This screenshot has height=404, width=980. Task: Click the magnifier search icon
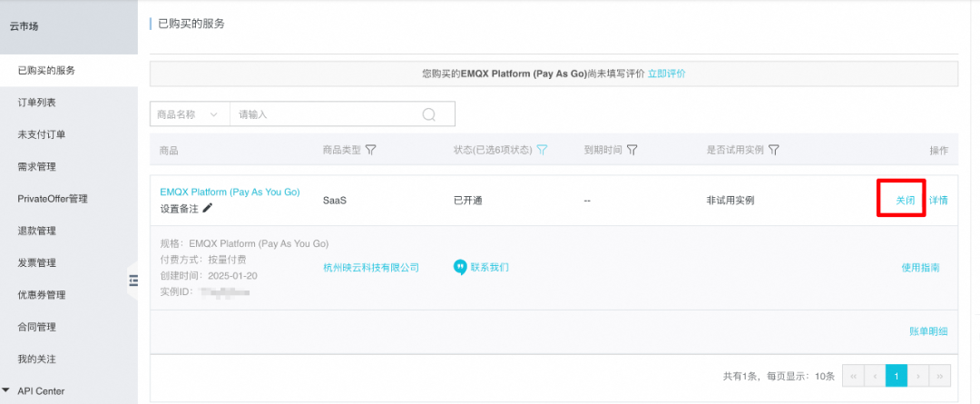(429, 114)
